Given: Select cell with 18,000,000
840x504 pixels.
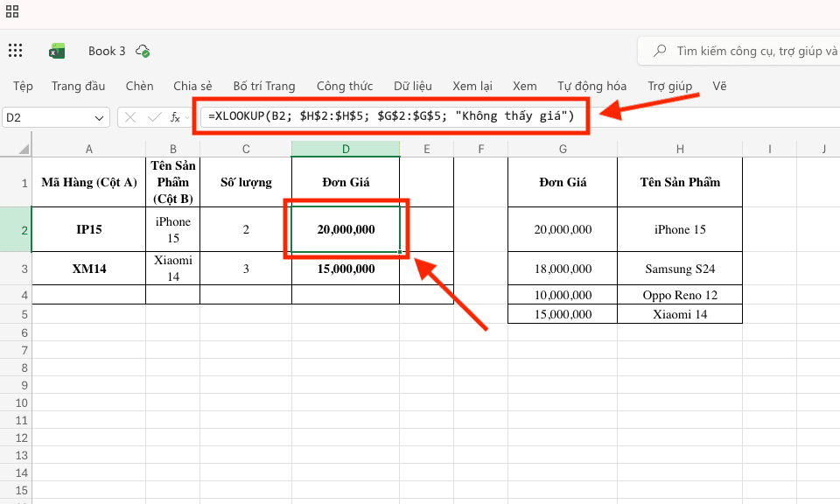Looking at the screenshot, I should pos(563,269).
